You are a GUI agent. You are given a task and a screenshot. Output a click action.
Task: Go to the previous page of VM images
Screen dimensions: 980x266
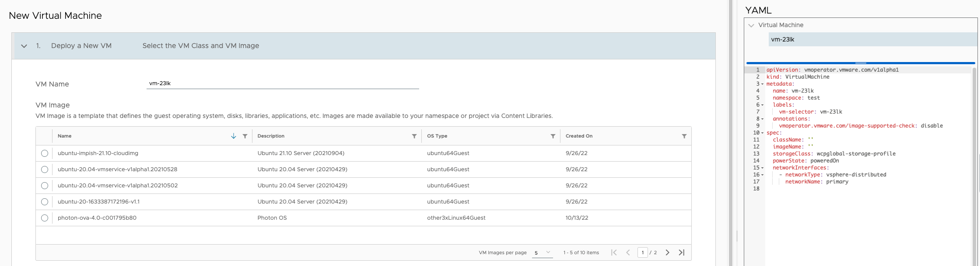pos(628,252)
